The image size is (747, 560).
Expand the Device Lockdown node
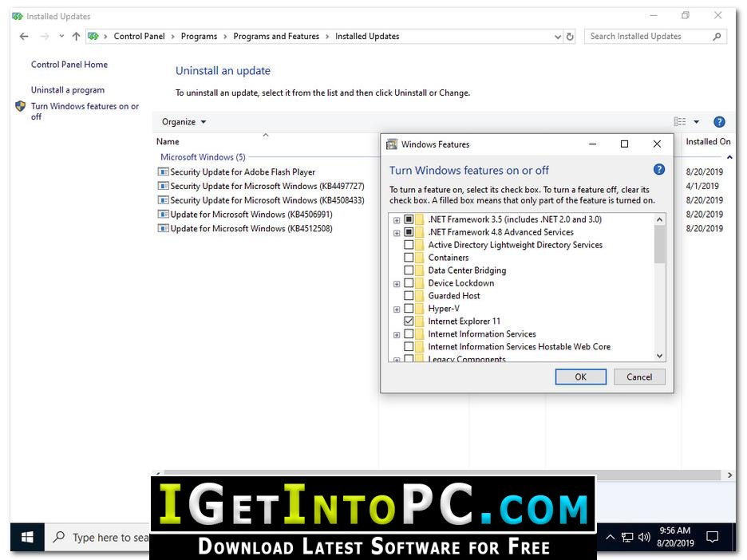(x=397, y=284)
